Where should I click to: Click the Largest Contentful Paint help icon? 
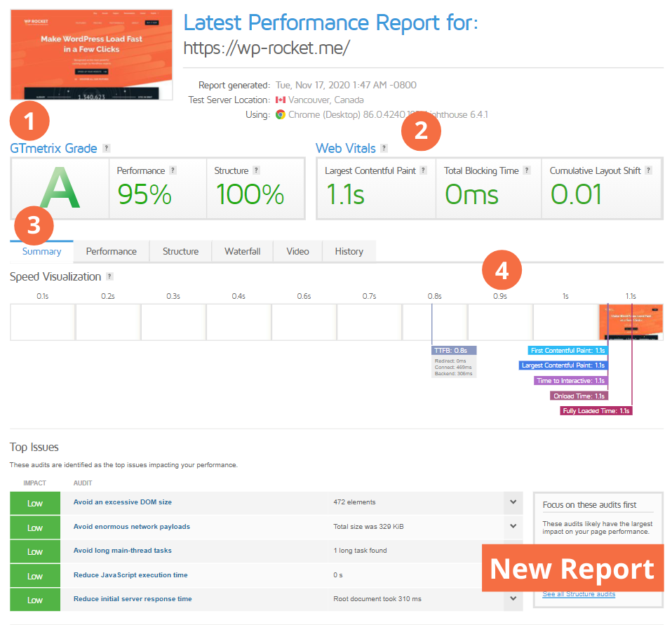(423, 170)
